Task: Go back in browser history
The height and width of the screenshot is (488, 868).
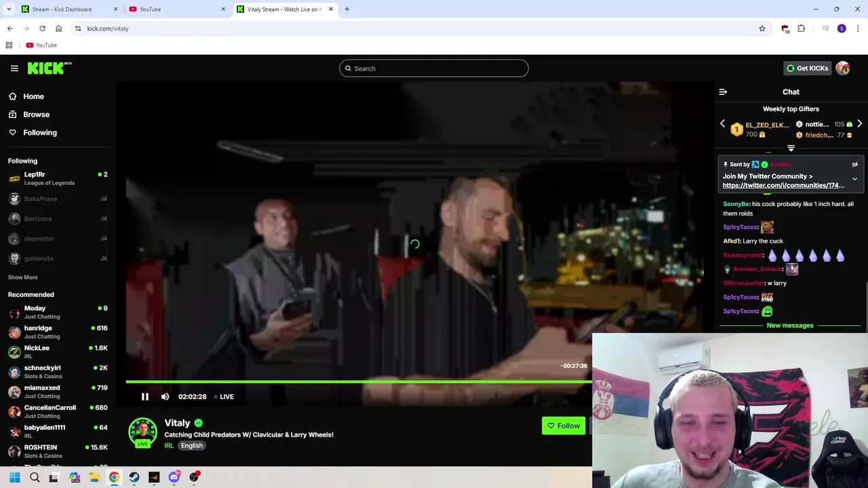Action: 9,28
